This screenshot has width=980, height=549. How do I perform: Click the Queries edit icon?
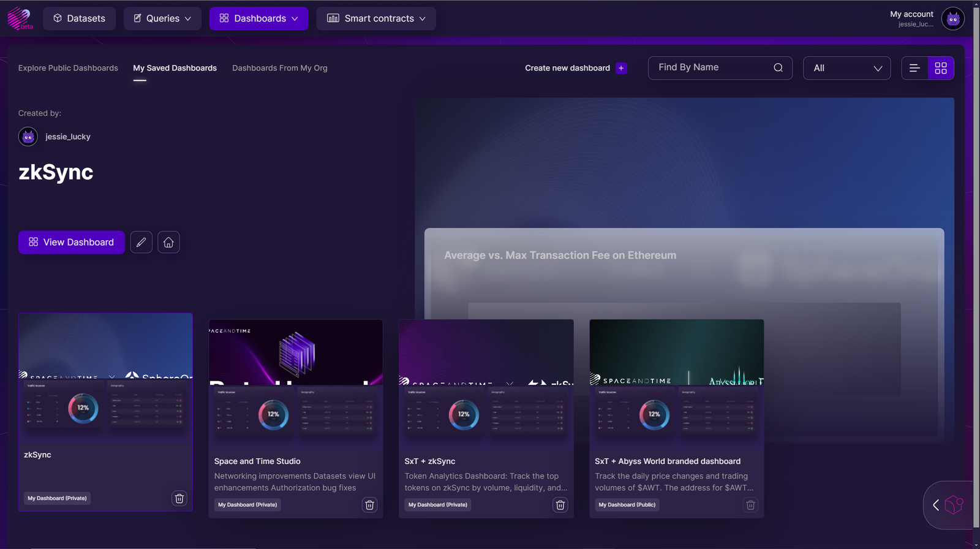(x=138, y=18)
